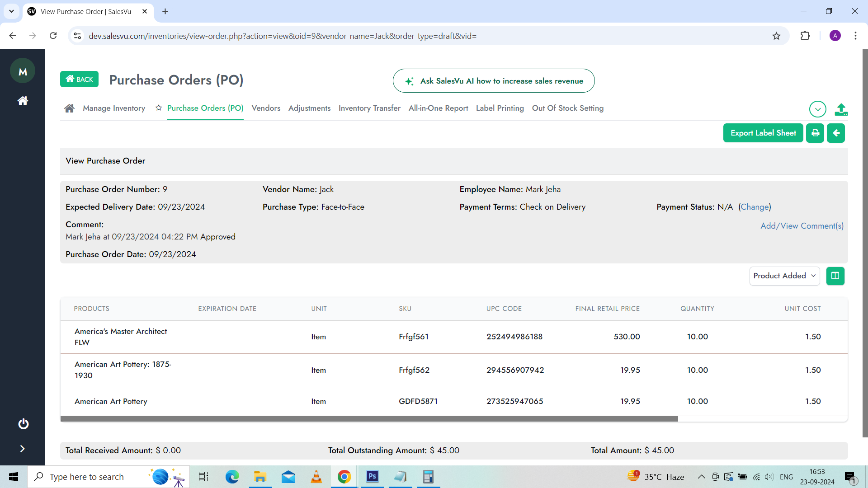Open Out Of Stock Setting tab
Image resolution: width=868 pixels, height=488 pixels.
coord(567,108)
